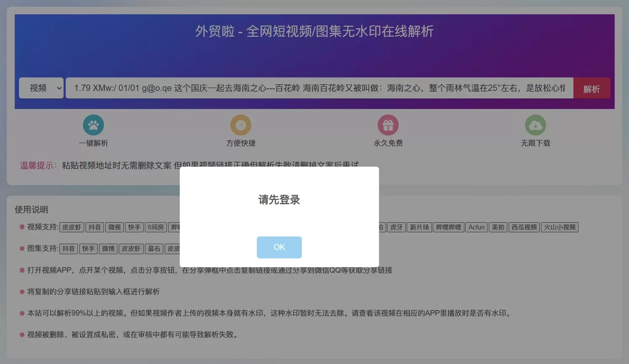Click the page title 外贸啦 heading
The width and height of the screenshot is (629, 364).
tap(314, 31)
